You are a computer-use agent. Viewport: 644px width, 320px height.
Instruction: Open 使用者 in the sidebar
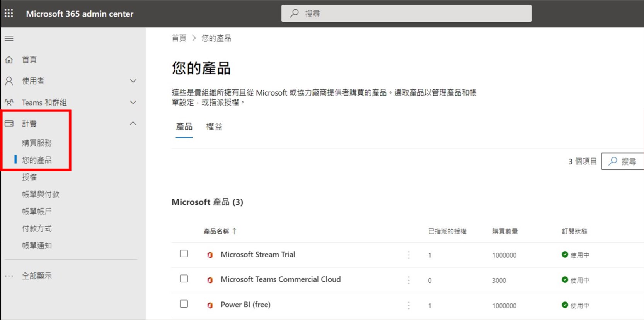33,81
